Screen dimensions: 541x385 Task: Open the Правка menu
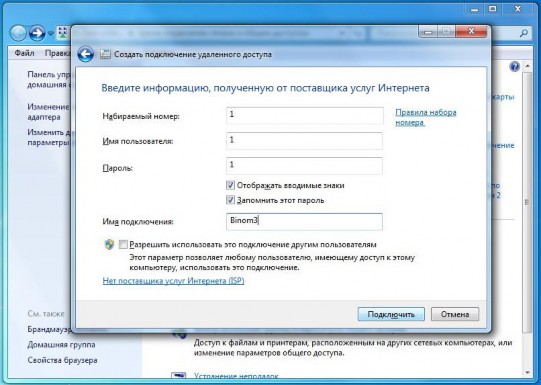57,53
